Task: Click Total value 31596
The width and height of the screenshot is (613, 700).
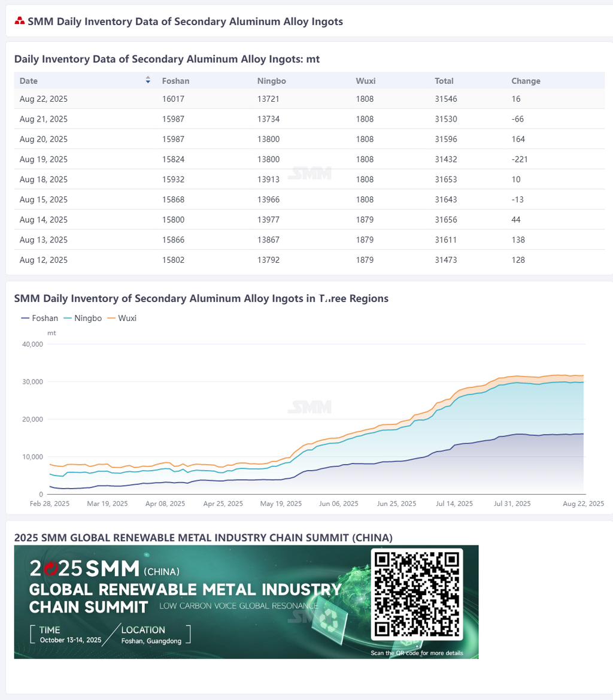Action: 446,140
